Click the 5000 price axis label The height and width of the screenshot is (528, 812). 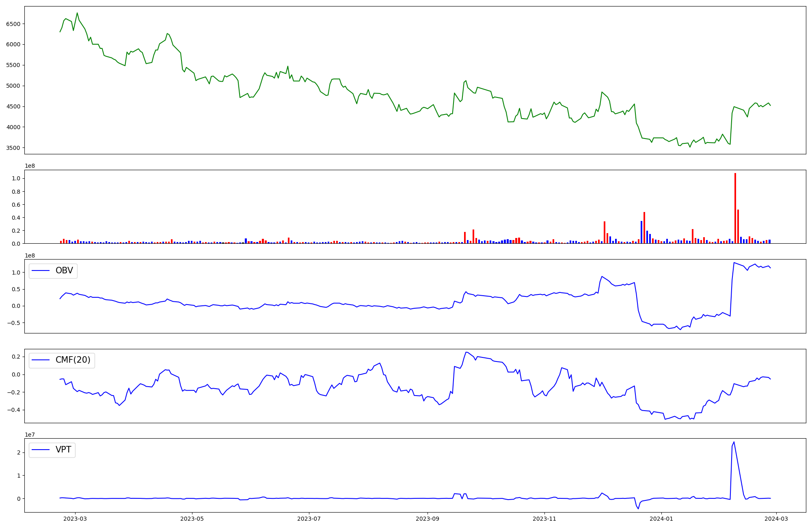coord(13,86)
